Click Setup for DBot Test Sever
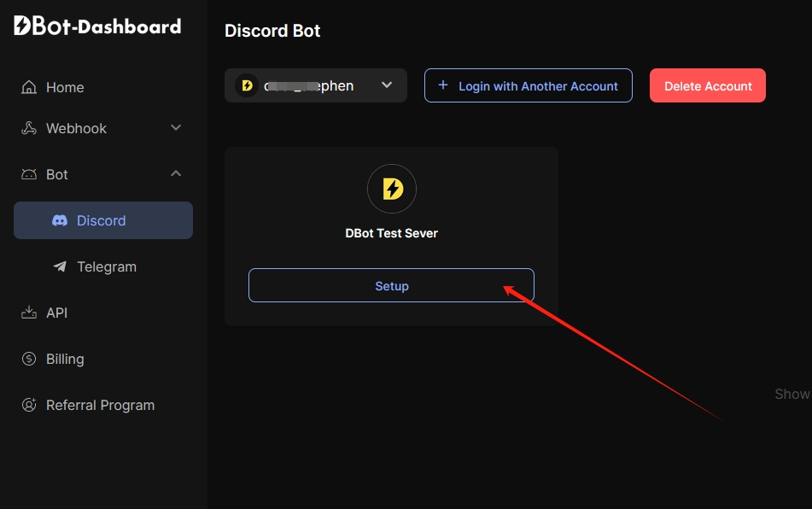Viewport: 812px width, 509px height. click(x=392, y=285)
